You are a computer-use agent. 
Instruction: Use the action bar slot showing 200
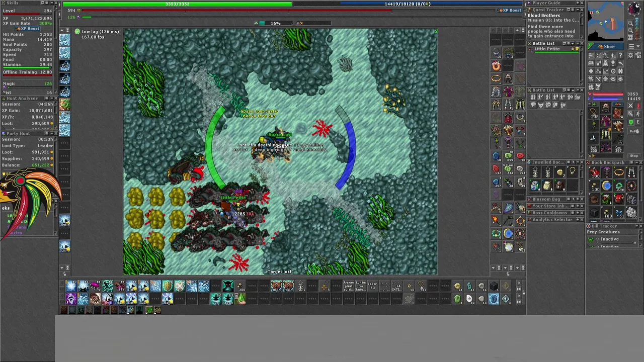pyautogui.click(x=240, y=286)
